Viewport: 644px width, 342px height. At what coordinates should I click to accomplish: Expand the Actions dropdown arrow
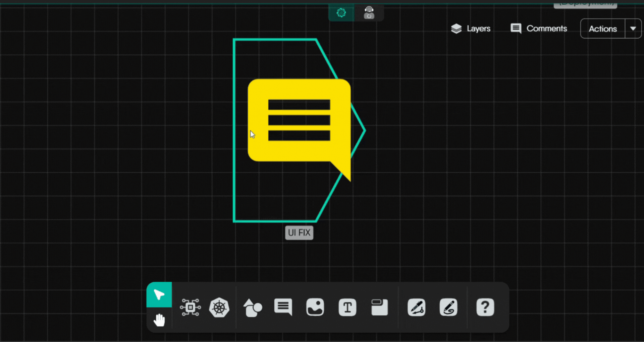point(633,29)
